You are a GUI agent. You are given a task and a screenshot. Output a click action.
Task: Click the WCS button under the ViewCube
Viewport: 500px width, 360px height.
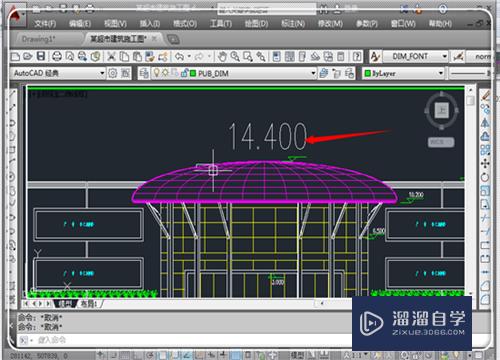click(x=441, y=142)
